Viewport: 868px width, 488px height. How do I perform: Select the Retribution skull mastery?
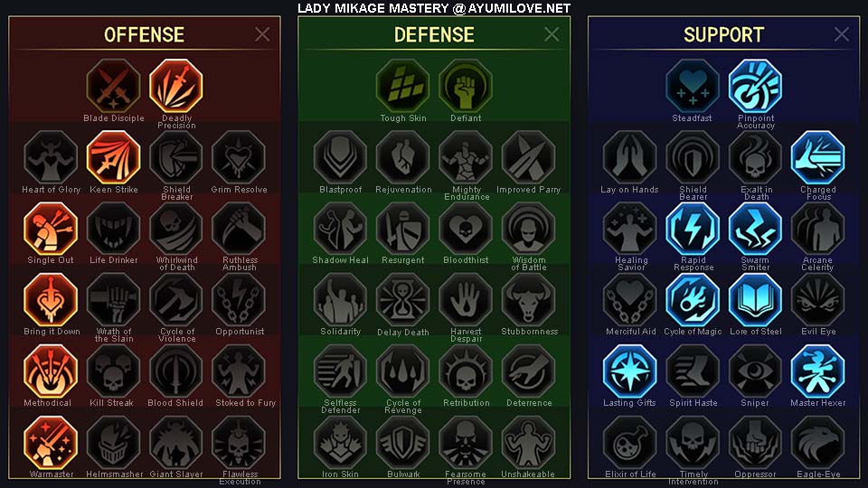(x=466, y=371)
